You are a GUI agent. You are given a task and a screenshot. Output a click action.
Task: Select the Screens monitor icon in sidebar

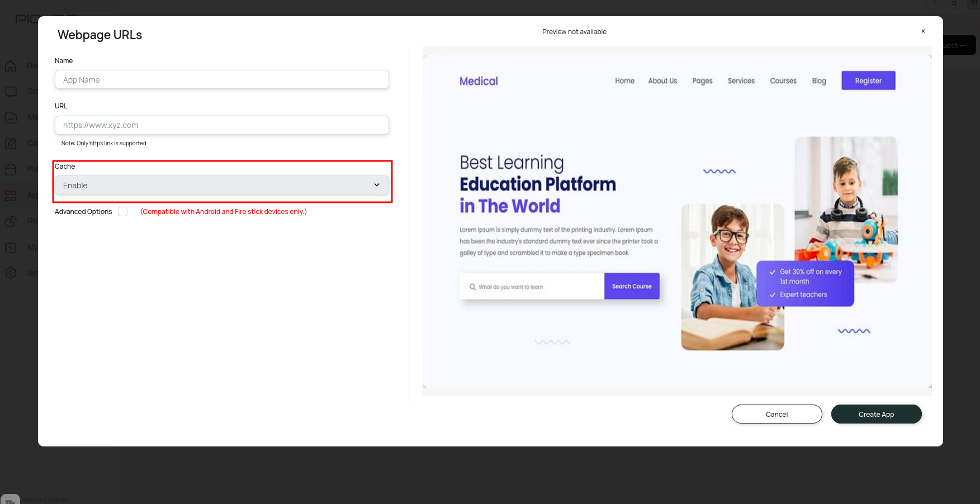pos(11,91)
